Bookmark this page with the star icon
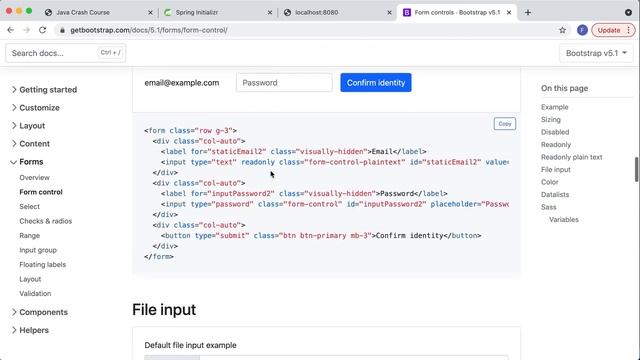 tap(562, 30)
